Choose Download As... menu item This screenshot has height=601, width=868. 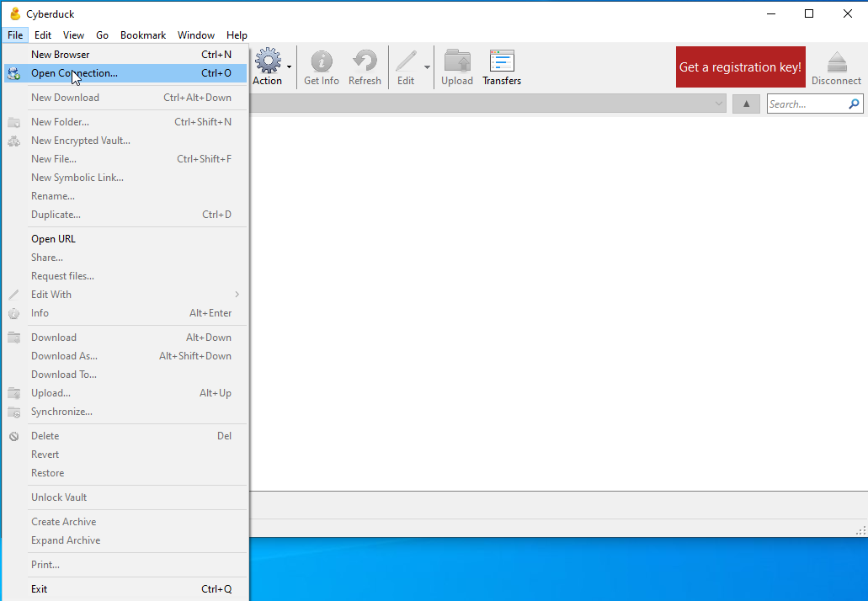pyautogui.click(x=125, y=356)
